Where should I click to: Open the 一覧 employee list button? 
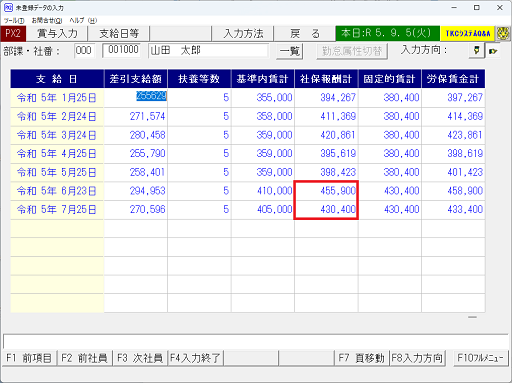pyautogui.click(x=289, y=51)
